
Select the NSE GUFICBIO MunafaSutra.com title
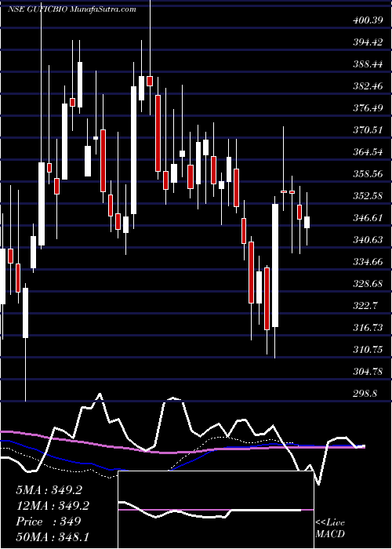tap(72, 9)
